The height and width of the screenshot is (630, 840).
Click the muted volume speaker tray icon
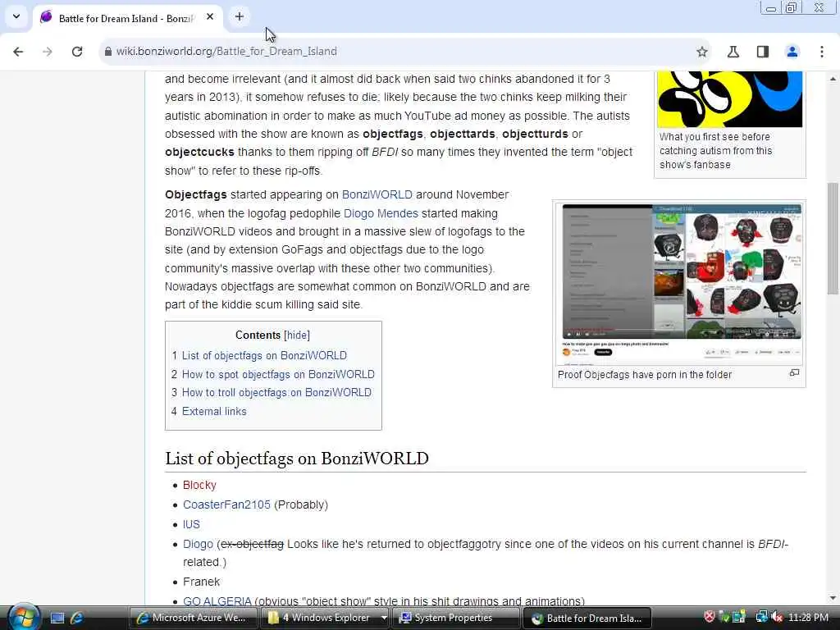[778, 617]
